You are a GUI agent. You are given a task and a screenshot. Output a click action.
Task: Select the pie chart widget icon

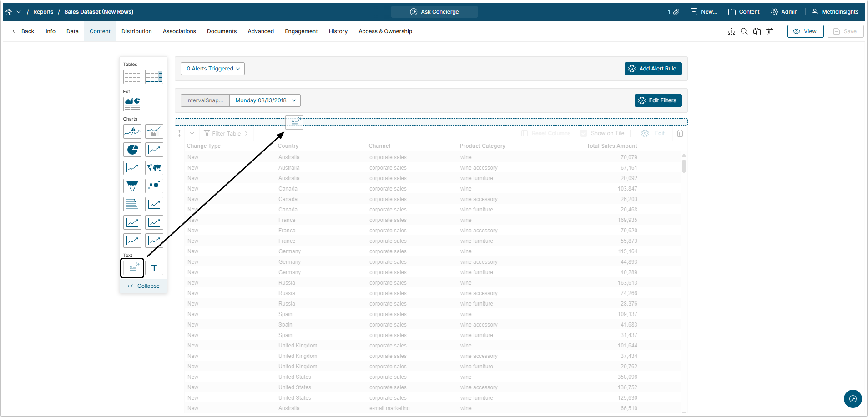132,150
